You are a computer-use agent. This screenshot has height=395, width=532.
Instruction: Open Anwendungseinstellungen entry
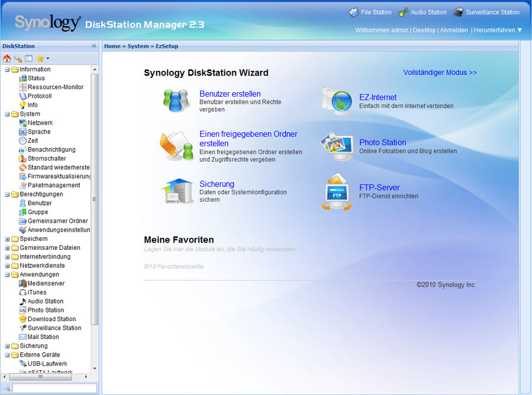tap(54, 230)
